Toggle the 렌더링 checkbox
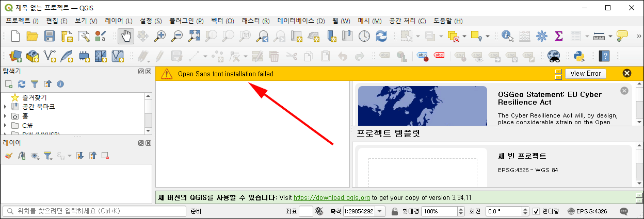The image size is (644, 219). click(x=536, y=211)
